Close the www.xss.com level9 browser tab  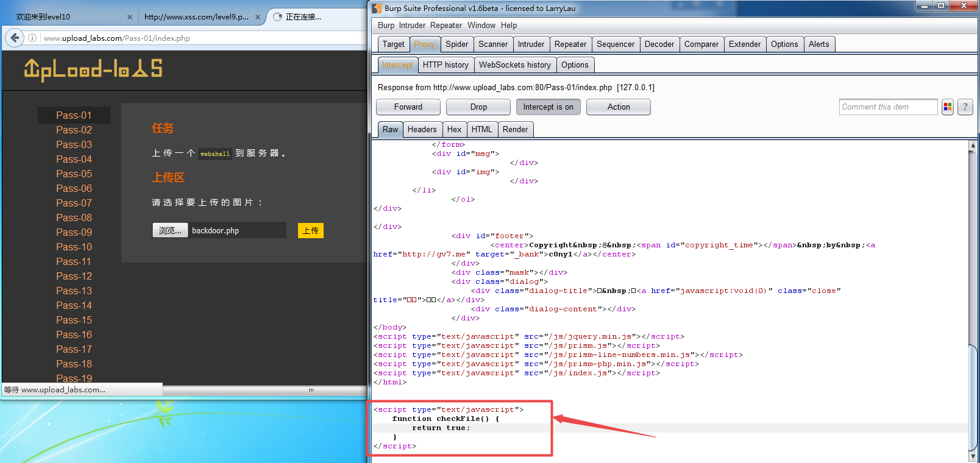click(258, 17)
